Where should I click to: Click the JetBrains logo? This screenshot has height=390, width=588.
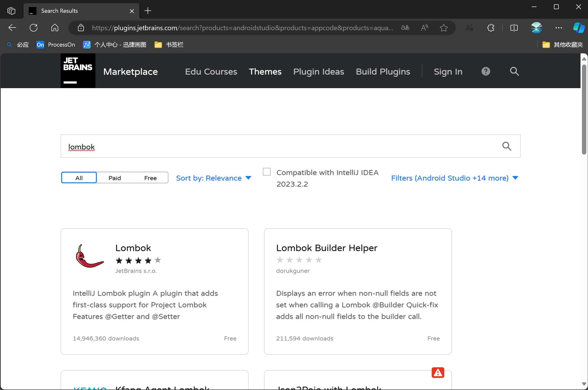[78, 71]
